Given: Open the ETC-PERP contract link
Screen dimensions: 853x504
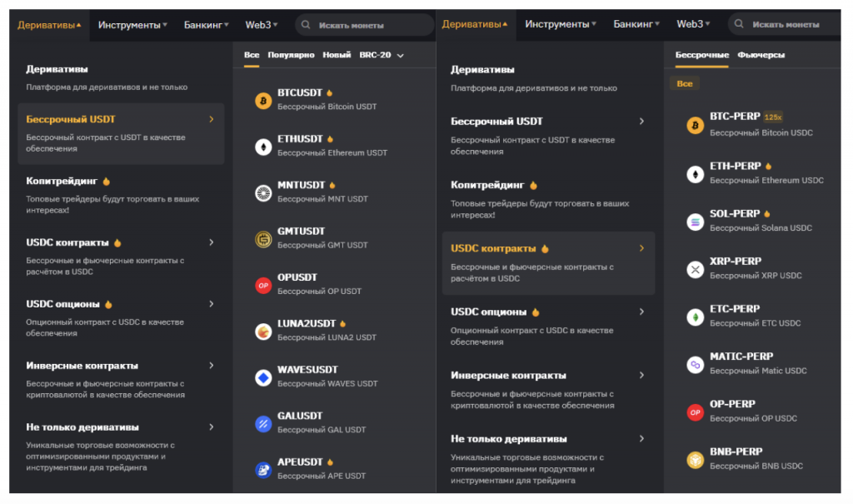Looking at the screenshot, I should pos(735,309).
